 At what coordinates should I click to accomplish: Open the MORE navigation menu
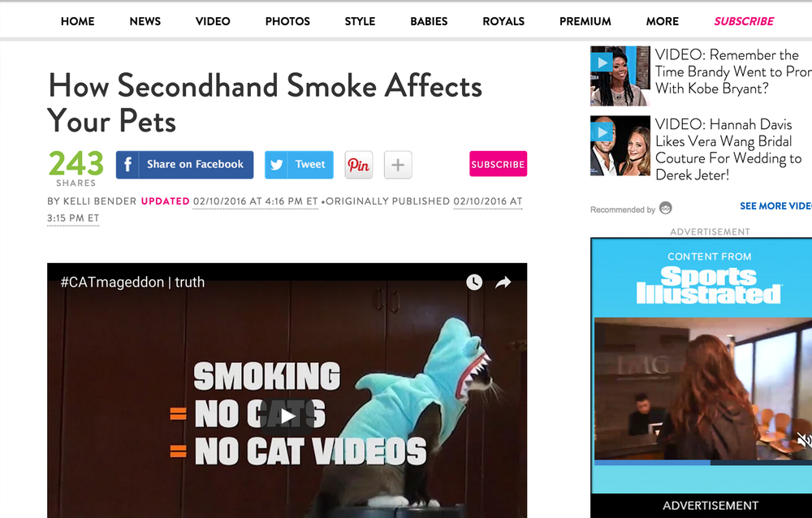662,21
